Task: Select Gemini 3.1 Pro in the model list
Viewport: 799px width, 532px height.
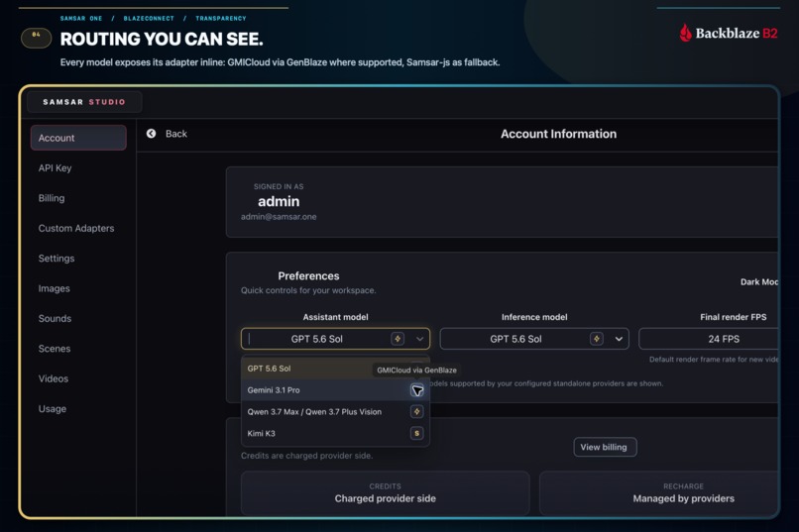Action: pyautogui.click(x=335, y=390)
